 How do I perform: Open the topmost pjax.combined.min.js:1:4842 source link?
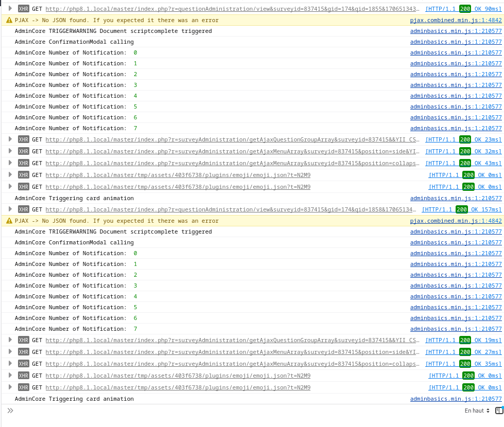tap(456, 20)
